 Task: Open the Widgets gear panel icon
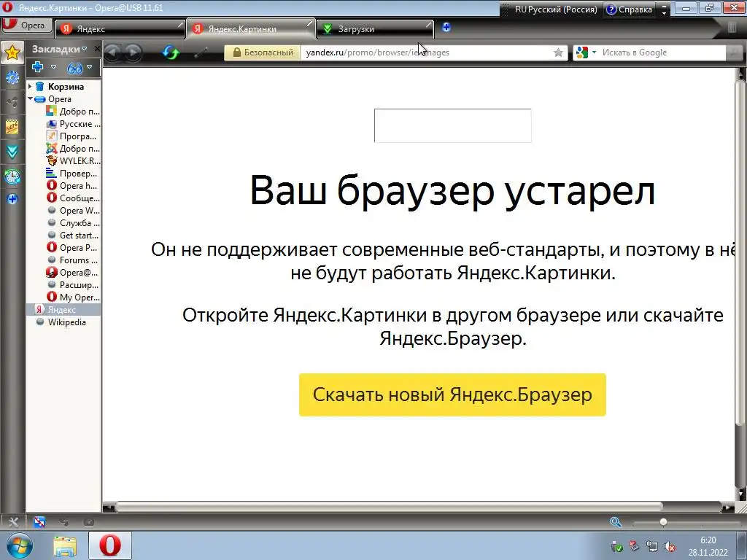(x=12, y=77)
